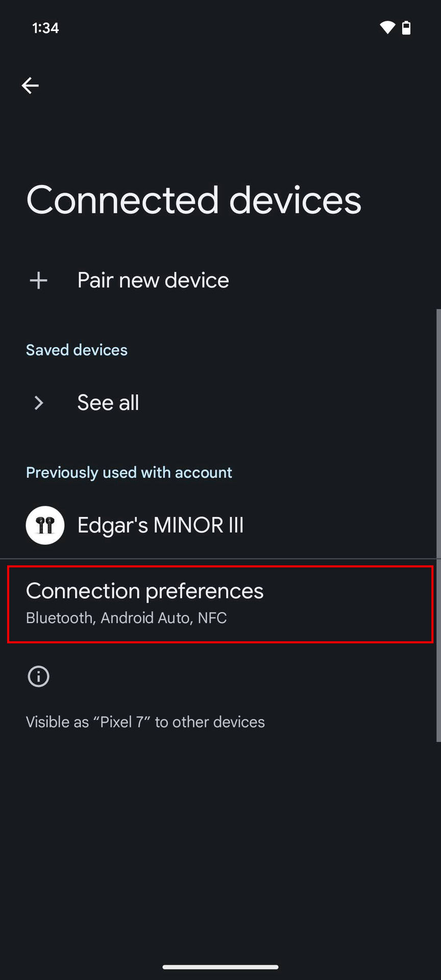Tap the Previously used with account header

(x=129, y=473)
